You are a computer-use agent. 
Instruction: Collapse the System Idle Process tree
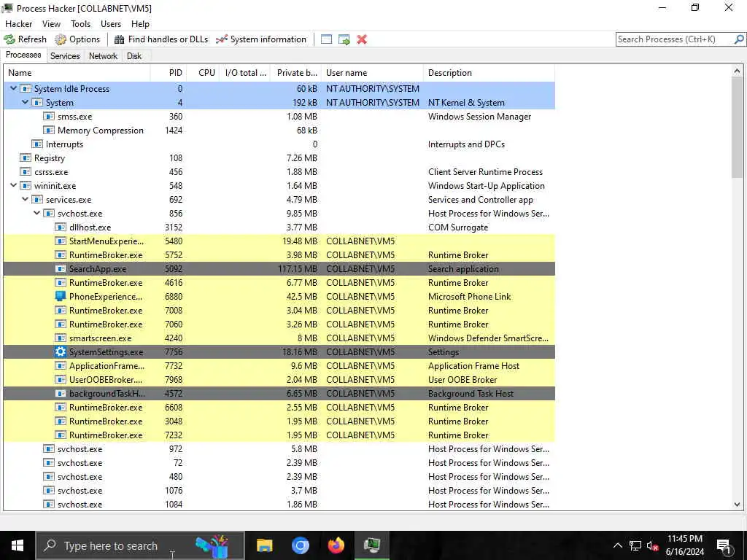(13, 88)
